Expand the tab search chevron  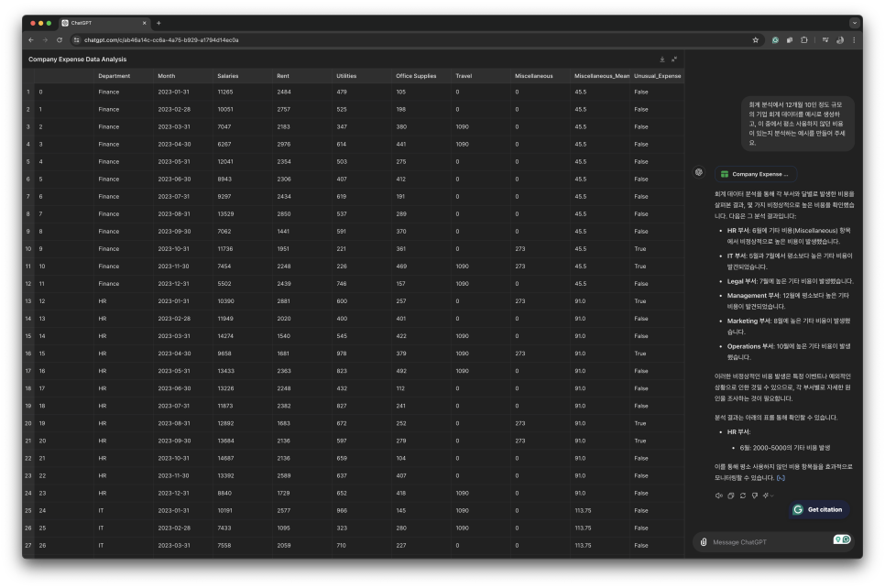[x=855, y=23]
